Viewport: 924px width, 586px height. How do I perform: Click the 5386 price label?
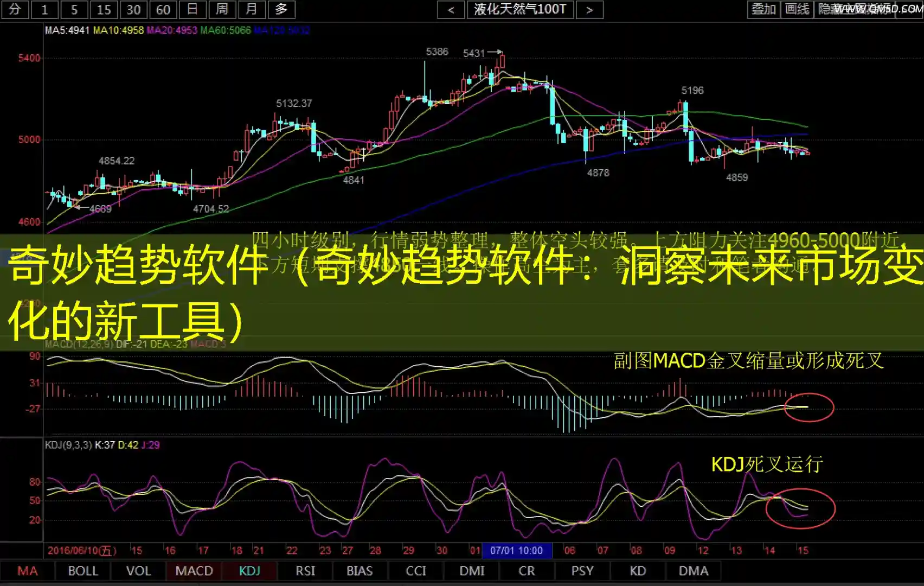point(437,52)
